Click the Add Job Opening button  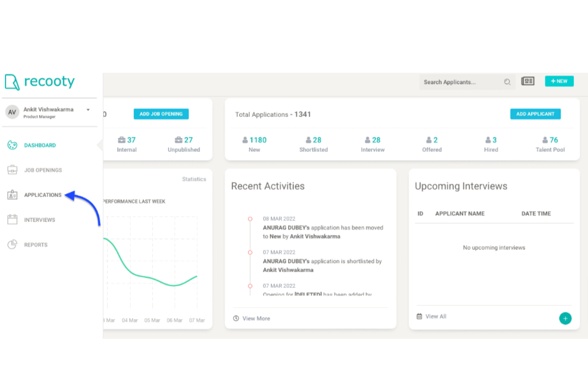click(161, 114)
